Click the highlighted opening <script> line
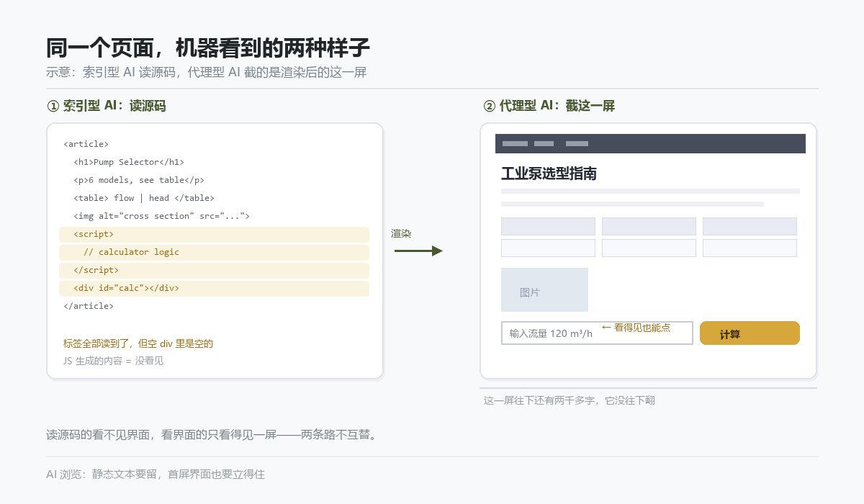 [x=214, y=234]
